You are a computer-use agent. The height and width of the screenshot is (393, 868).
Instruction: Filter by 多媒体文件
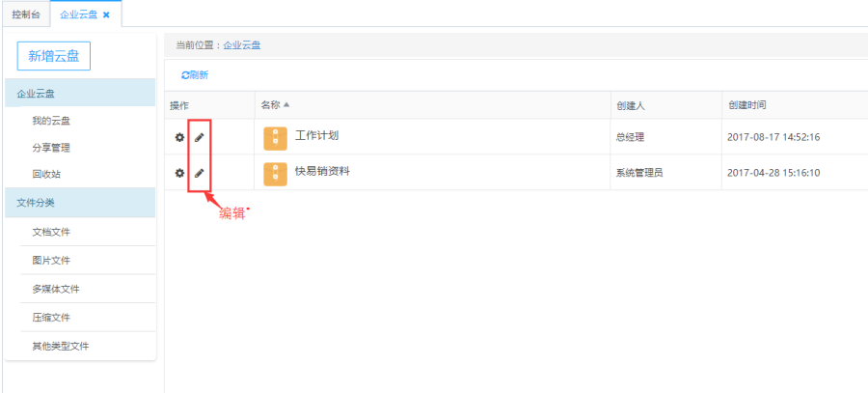coord(54,289)
